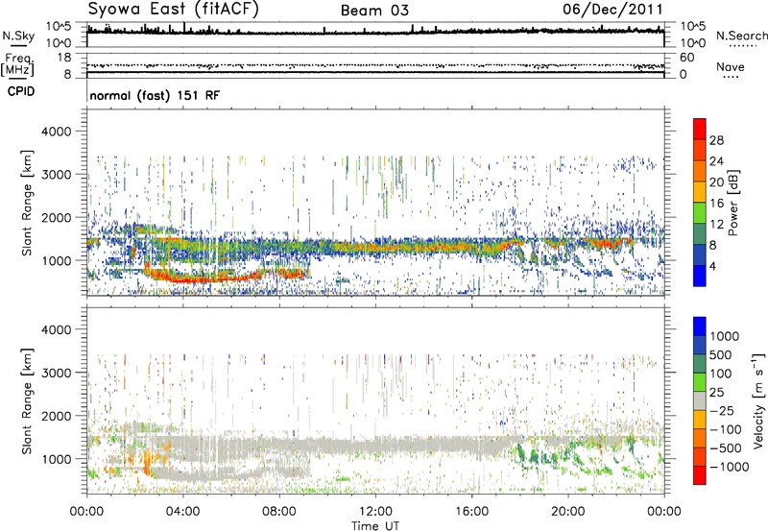Click the blue bottom segment of Power colorbar
The image size is (768, 532).
click(700, 276)
